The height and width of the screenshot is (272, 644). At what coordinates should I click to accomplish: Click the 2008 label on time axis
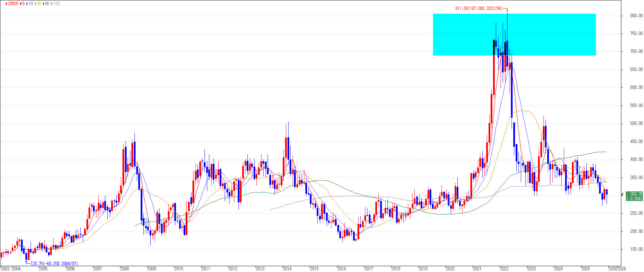125,269
